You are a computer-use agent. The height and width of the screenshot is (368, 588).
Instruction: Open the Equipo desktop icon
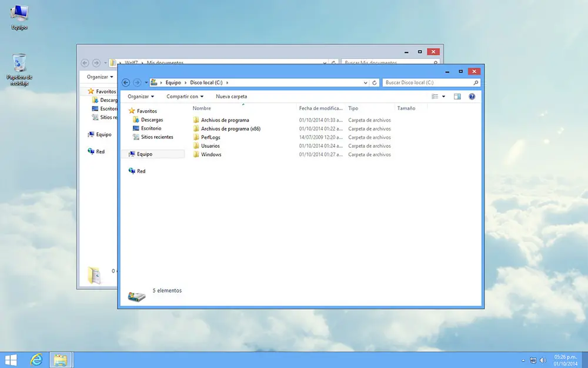(19, 17)
